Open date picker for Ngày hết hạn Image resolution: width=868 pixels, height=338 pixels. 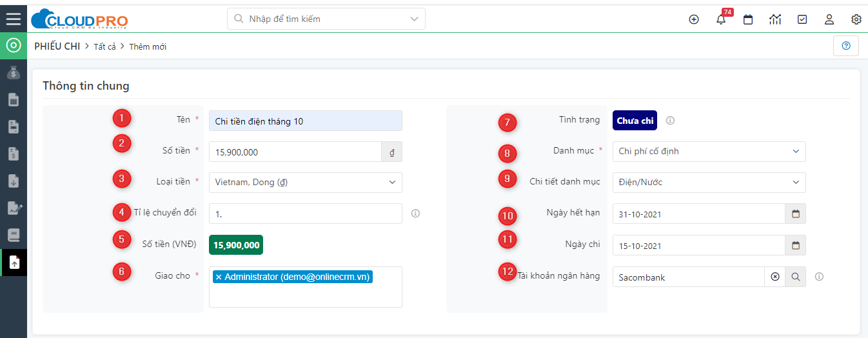796,214
